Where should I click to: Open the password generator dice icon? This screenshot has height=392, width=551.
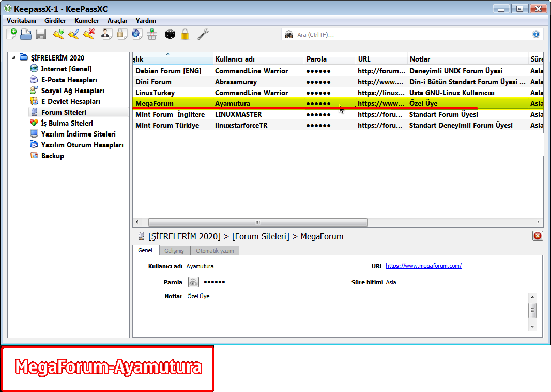(170, 34)
